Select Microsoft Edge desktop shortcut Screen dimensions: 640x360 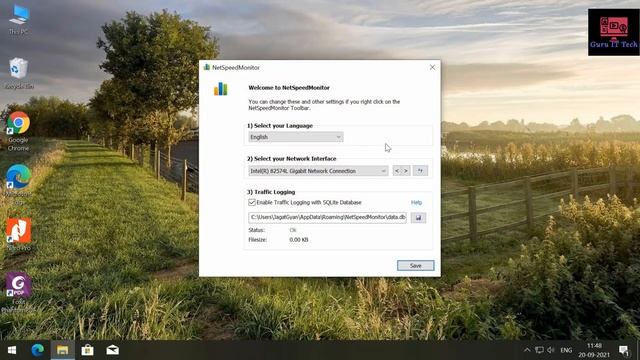pos(18,184)
